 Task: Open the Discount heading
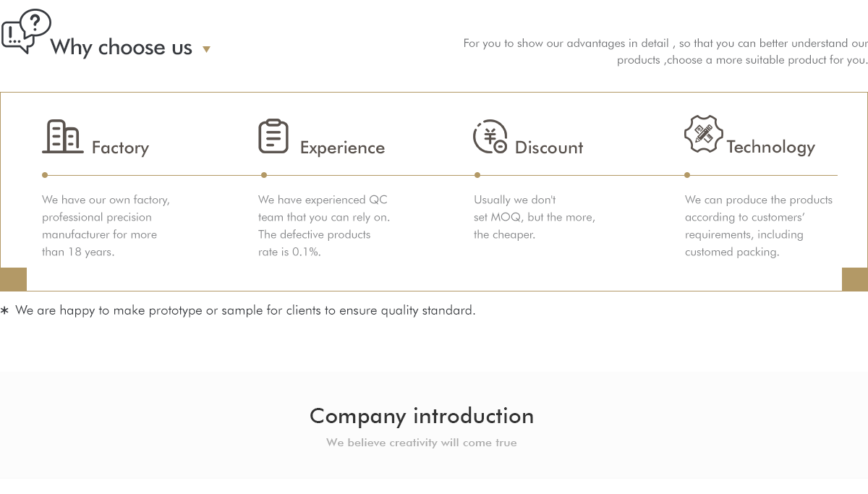pos(549,148)
